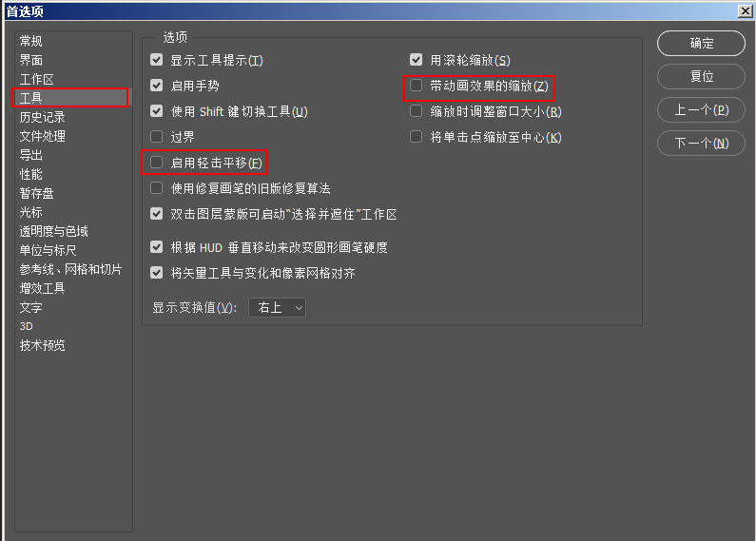The image size is (756, 541).
Task: Close the 首选项 dialog window
Action: click(746, 11)
